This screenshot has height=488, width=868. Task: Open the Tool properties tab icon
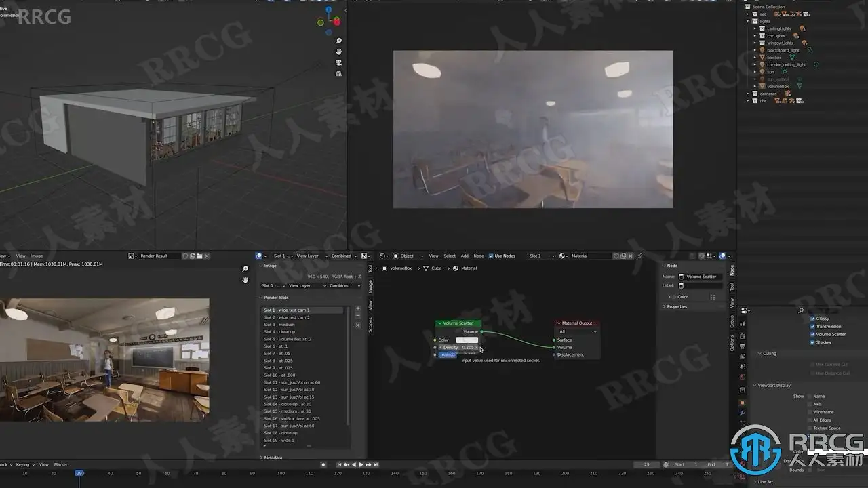pyautogui.click(x=743, y=324)
